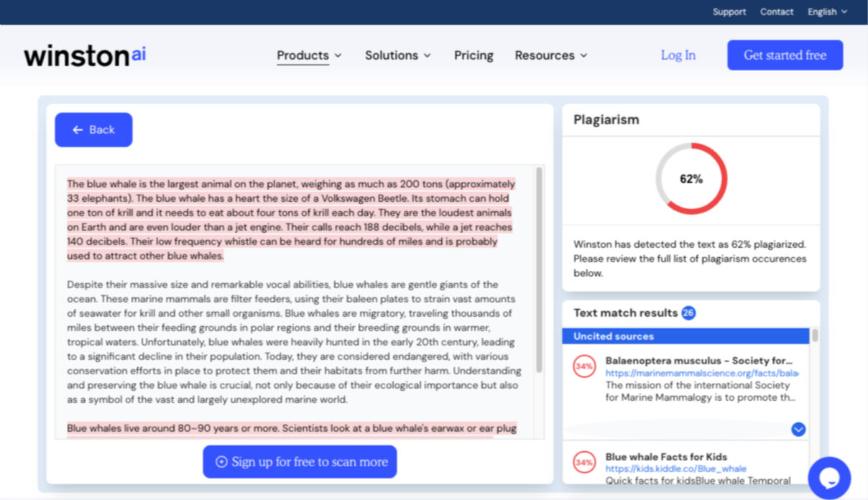Open the Resources dropdown menu
The width and height of the screenshot is (868, 500).
pos(551,55)
